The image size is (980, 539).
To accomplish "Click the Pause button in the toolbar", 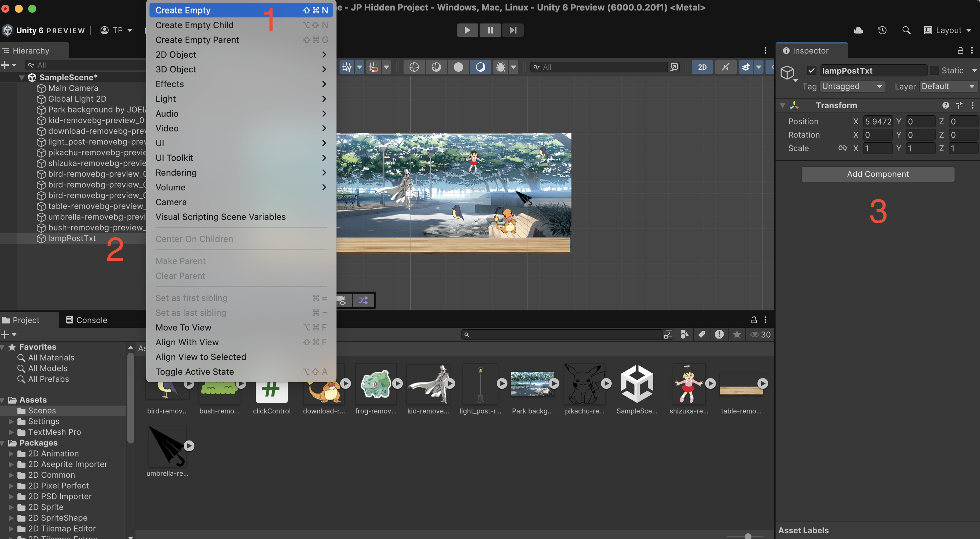I will tap(490, 30).
